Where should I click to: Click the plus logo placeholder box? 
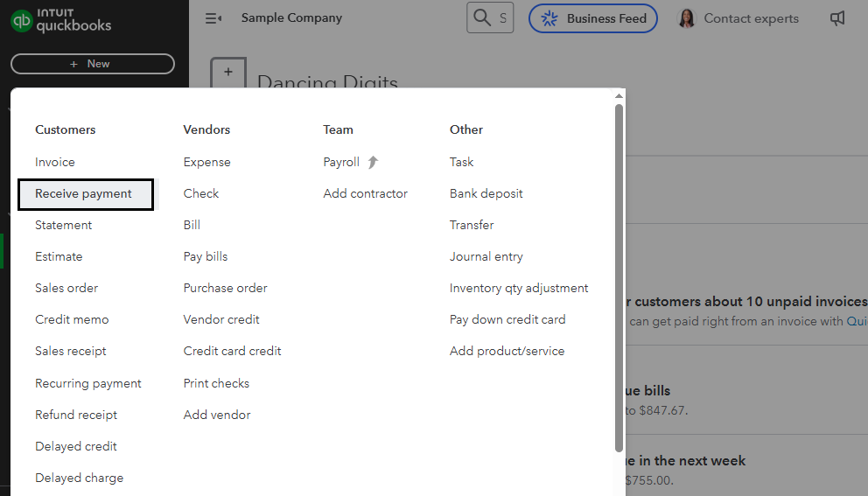228,73
